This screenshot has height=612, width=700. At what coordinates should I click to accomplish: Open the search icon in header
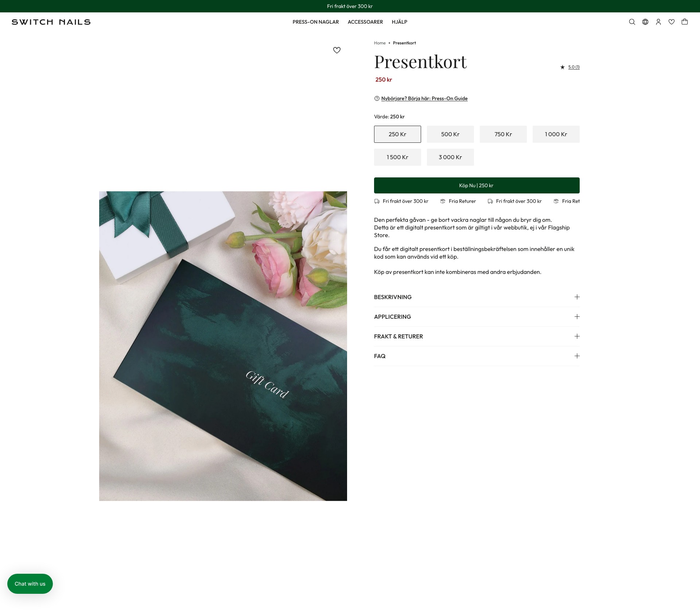632,22
